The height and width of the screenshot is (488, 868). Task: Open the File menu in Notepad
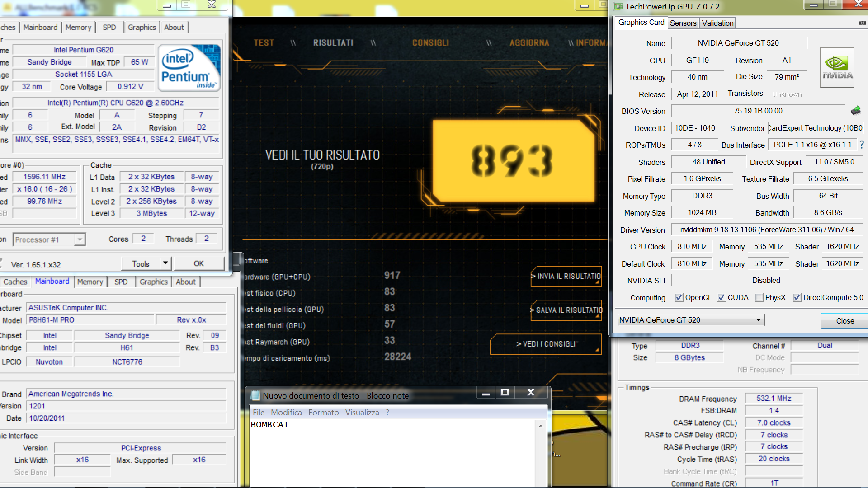259,413
